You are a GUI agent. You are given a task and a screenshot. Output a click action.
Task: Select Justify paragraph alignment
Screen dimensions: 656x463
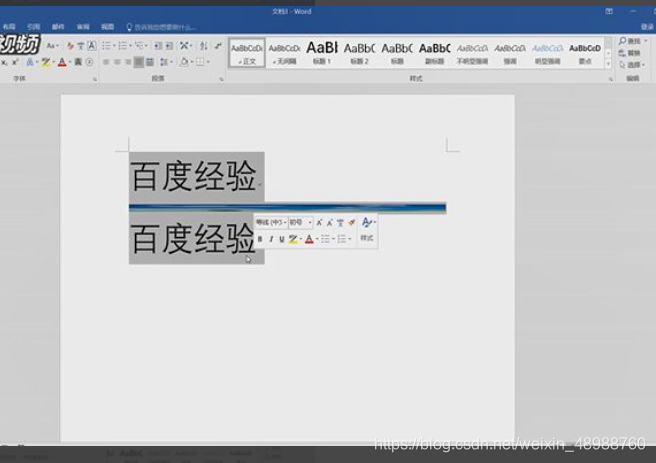click(138, 62)
